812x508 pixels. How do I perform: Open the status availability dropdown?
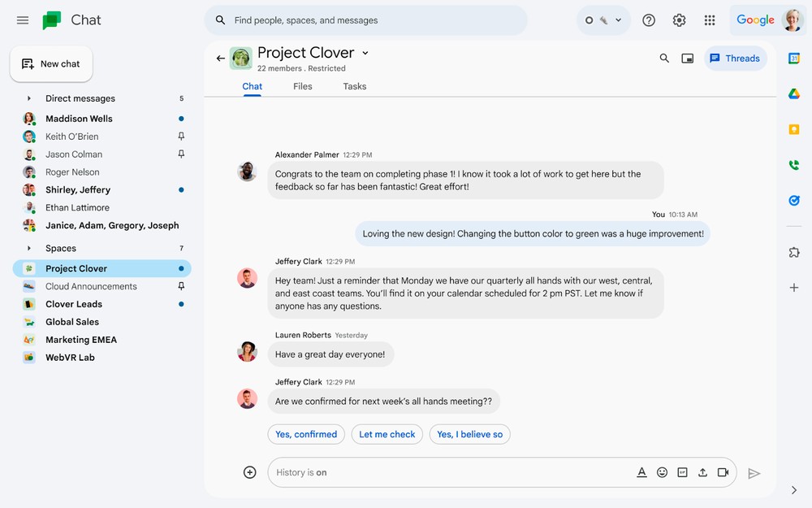(x=603, y=20)
